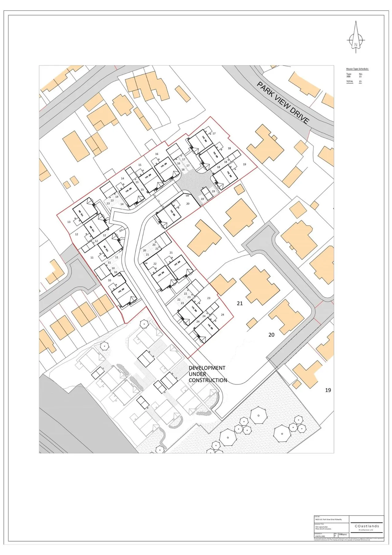Click the TOTAL row in schedule
Viewport: 392px width, 555px height.
pyautogui.click(x=354, y=82)
